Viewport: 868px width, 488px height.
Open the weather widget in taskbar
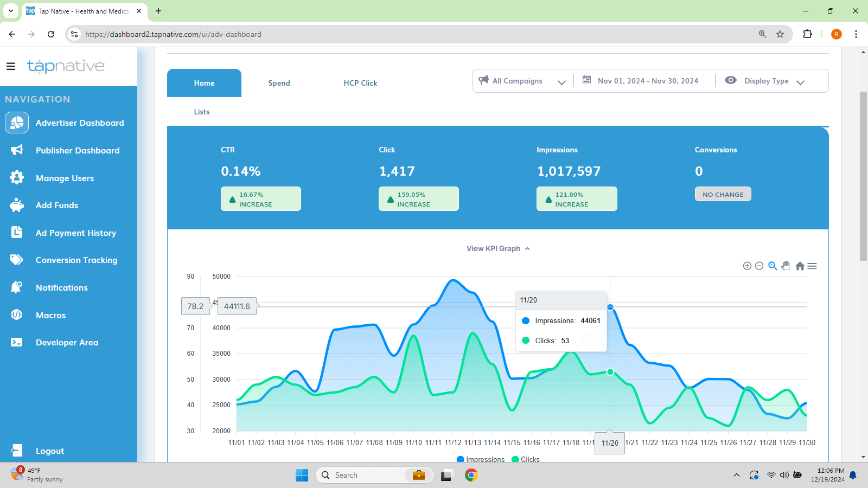37,474
